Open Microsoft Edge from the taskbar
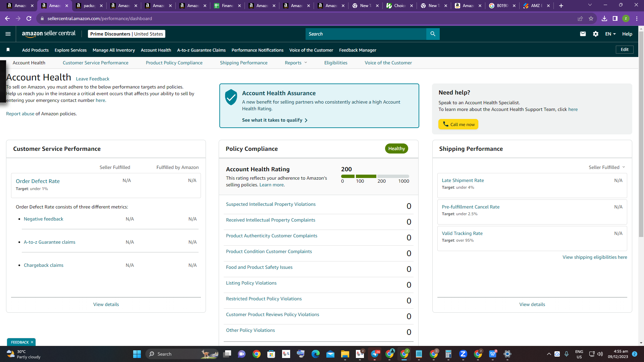 [x=316, y=354]
